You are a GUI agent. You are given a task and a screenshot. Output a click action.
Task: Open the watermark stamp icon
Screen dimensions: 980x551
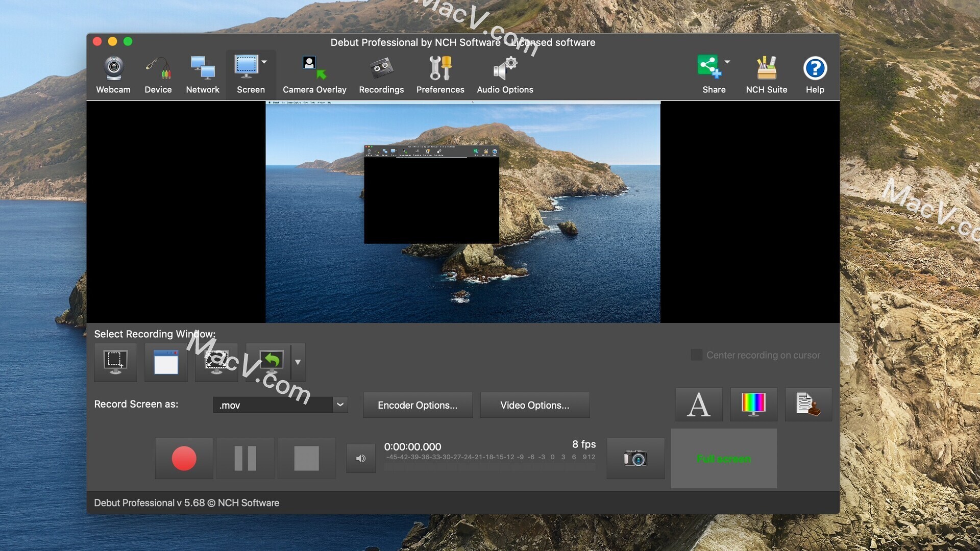tap(808, 405)
